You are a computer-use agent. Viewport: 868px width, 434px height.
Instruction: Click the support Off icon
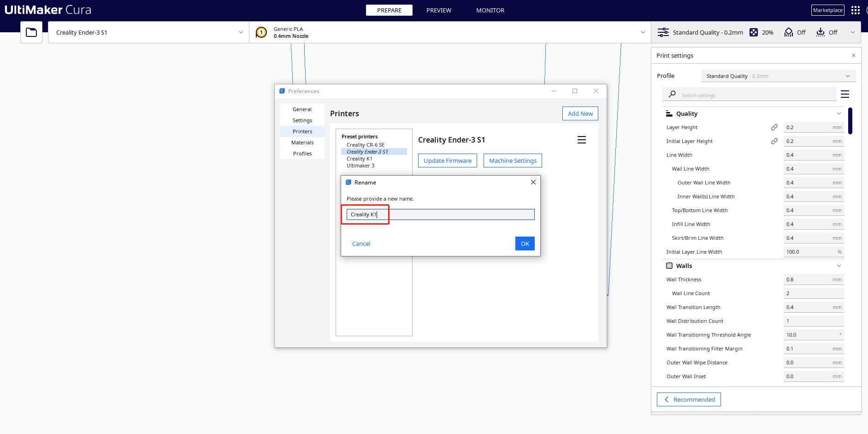pos(789,32)
